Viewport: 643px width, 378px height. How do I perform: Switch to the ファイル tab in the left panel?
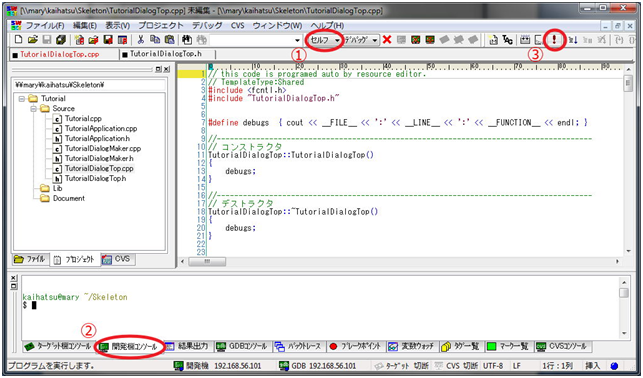coord(30,260)
